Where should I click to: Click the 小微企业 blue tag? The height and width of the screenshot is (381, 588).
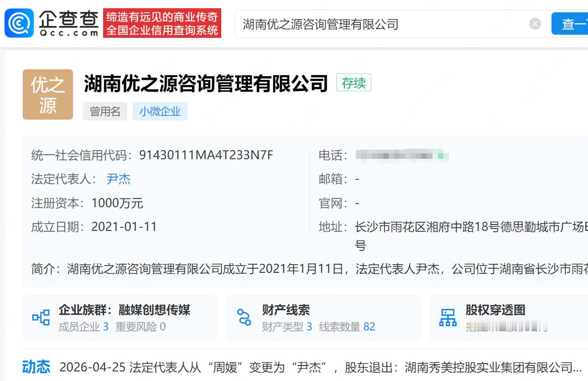160,111
